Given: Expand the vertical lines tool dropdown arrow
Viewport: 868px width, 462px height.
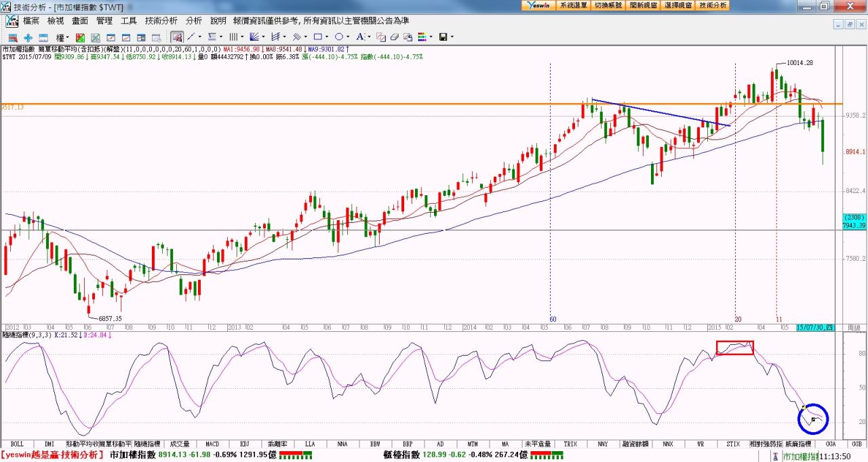Looking at the screenshot, I should click(242, 37).
